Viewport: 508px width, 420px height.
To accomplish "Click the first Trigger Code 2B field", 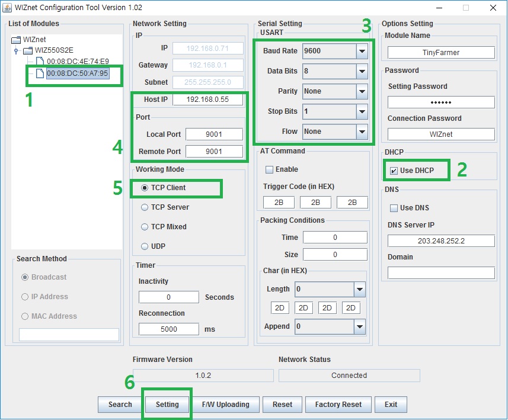I will [x=279, y=203].
